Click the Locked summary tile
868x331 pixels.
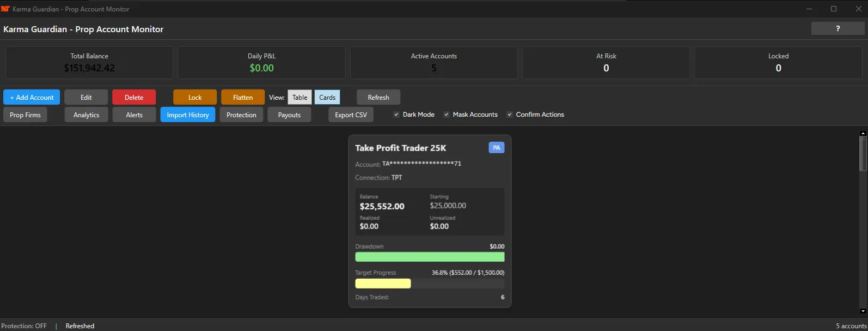(779, 63)
